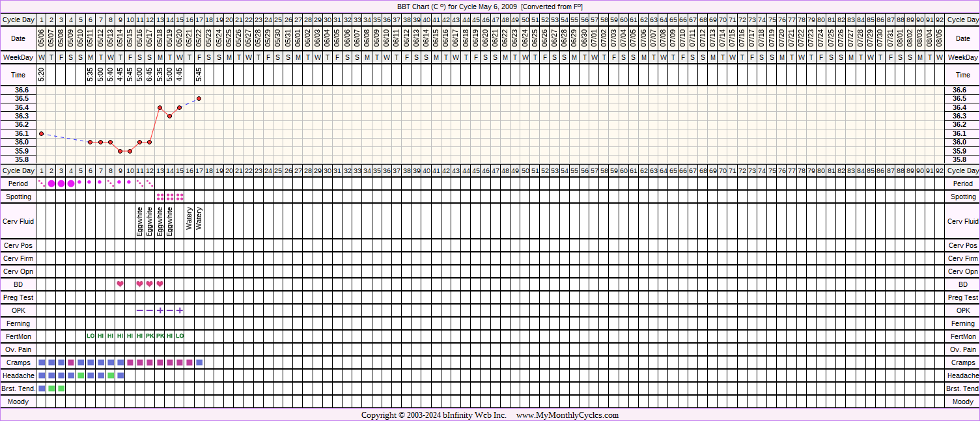Click the blue breast tenderness square on day 1
This screenshot has width=980, height=421.
pos(42,388)
